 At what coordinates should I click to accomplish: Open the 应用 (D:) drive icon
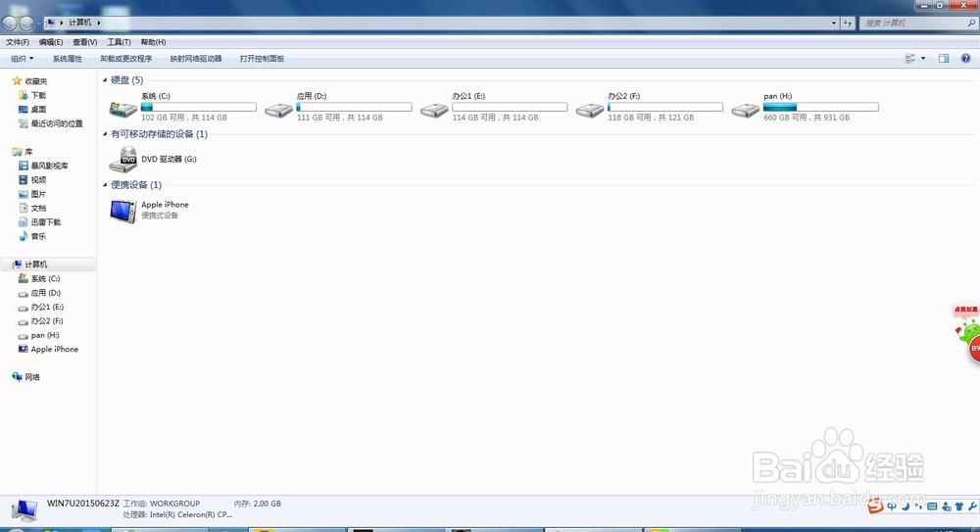tap(278, 110)
